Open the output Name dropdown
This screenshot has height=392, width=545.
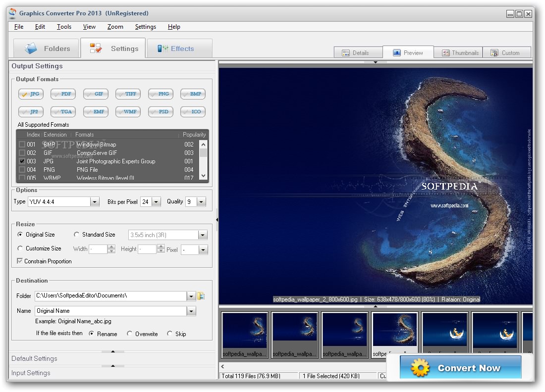pyautogui.click(x=191, y=311)
